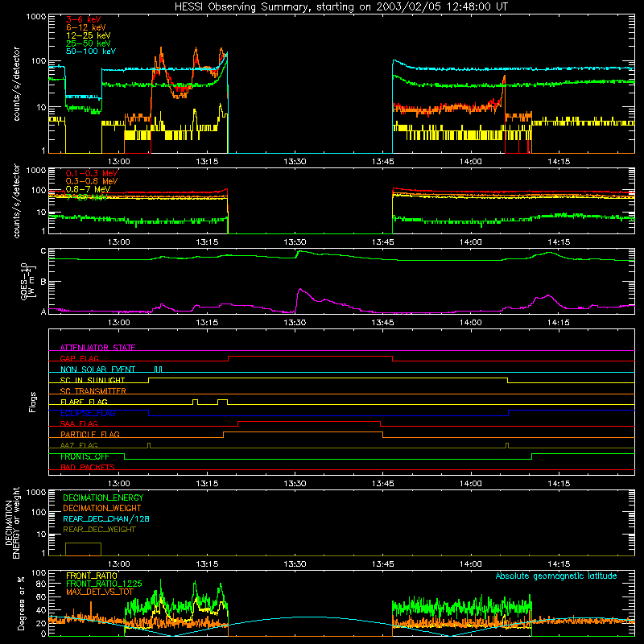This screenshot has width=644, height=644.
Task: Click the 0.1-0.3 MeV legend label
Action: (92, 173)
